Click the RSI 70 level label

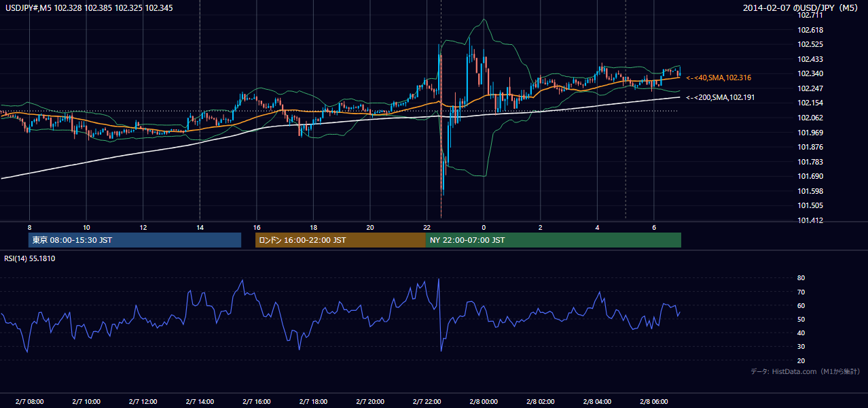coord(801,292)
